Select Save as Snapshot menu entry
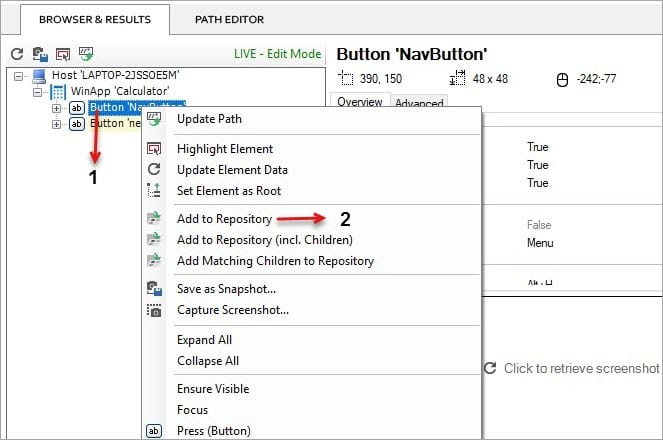The width and height of the screenshot is (663, 440). [x=226, y=289]
